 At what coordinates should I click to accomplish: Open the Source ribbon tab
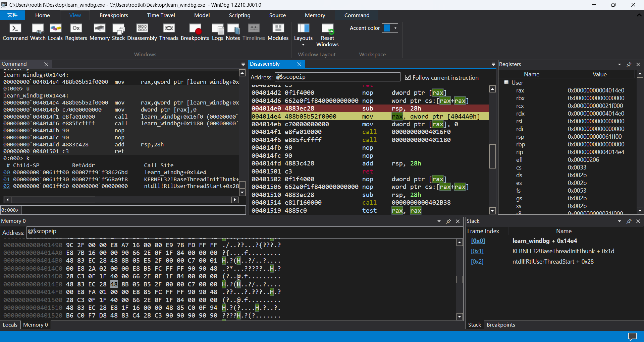click(x=277, y=15)
